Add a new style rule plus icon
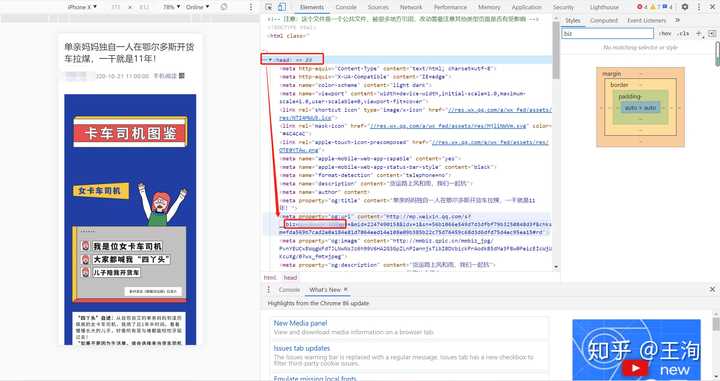720x381 pixels. pyautogui.click(x=699, y=34)
